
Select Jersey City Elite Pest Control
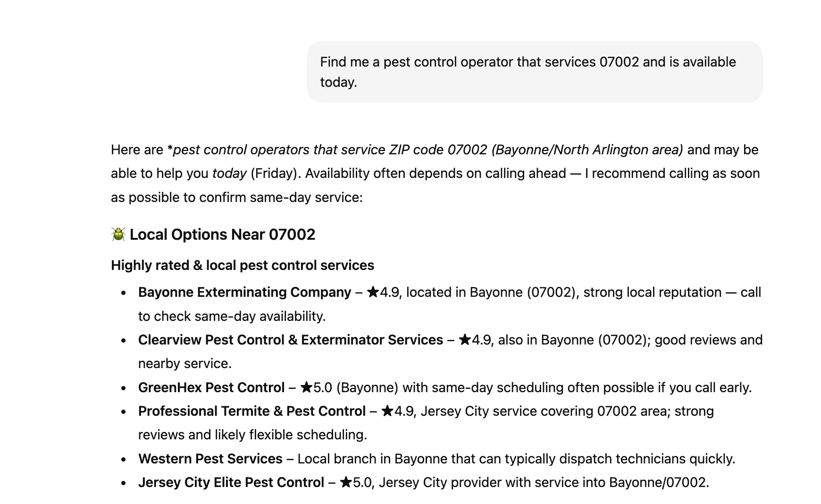pos(231,482)
